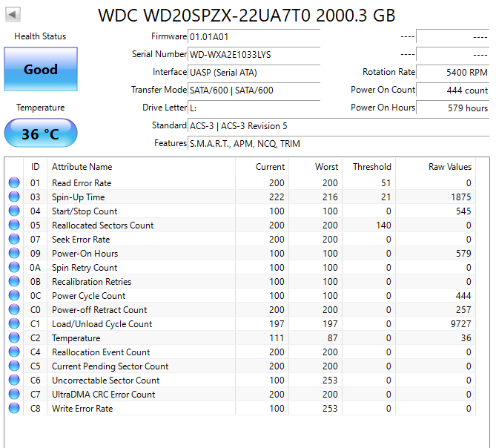
Task: Select the Current Pending Sector Count name
Action: (x=110, y=366)
